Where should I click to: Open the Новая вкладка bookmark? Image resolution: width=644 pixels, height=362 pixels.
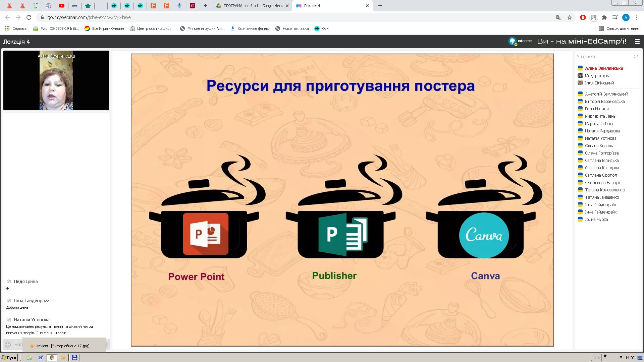point(292,28)
